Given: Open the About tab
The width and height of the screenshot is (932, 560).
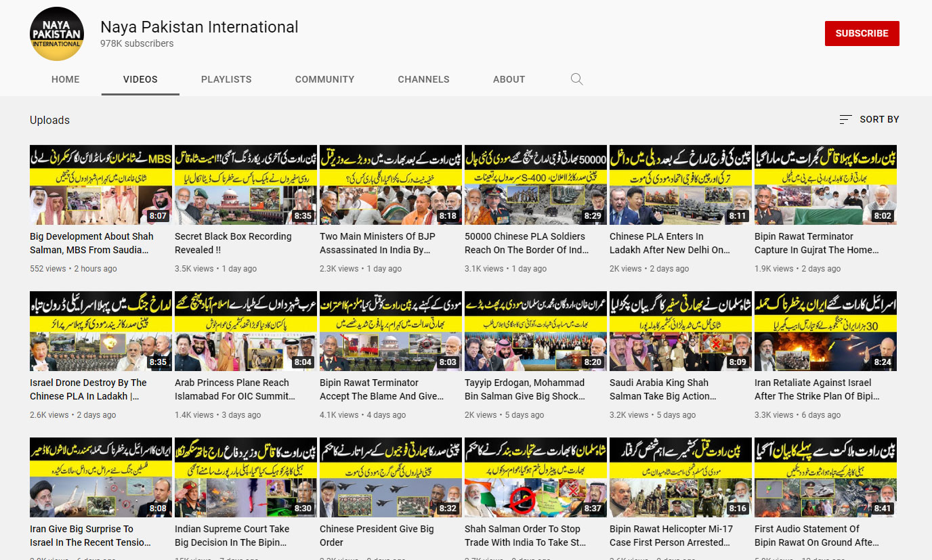Looking at the screenshot, I should tap(509, 79).
